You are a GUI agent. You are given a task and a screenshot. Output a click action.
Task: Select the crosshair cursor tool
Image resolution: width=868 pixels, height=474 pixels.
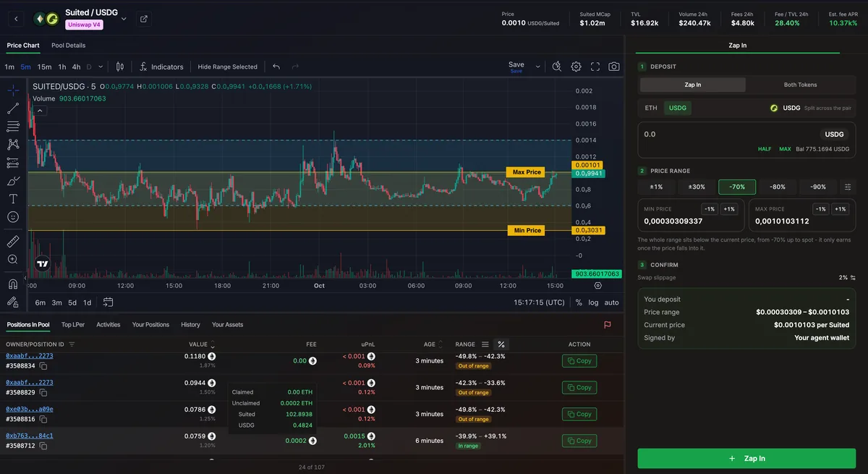pos(13,90)
